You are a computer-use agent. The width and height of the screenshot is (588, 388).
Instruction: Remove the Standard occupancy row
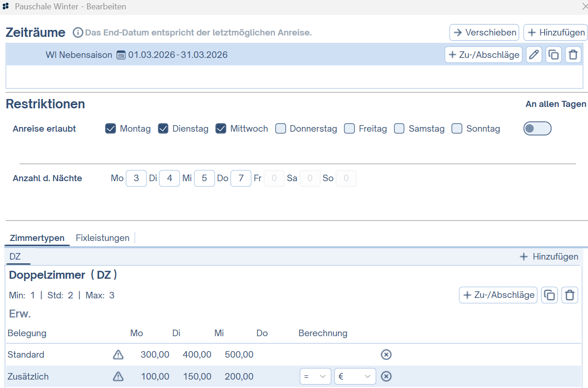tap(386, 355)
